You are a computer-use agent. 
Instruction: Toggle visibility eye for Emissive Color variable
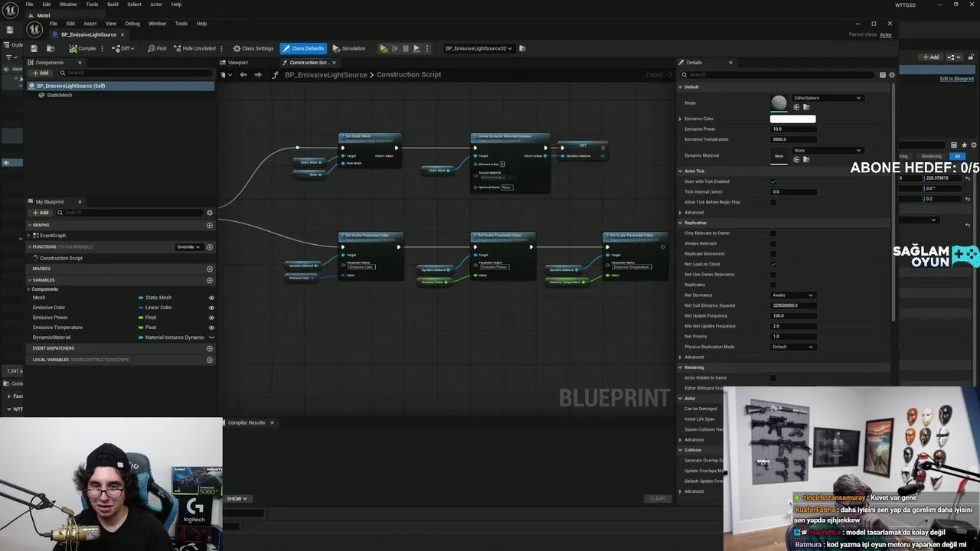211,308
